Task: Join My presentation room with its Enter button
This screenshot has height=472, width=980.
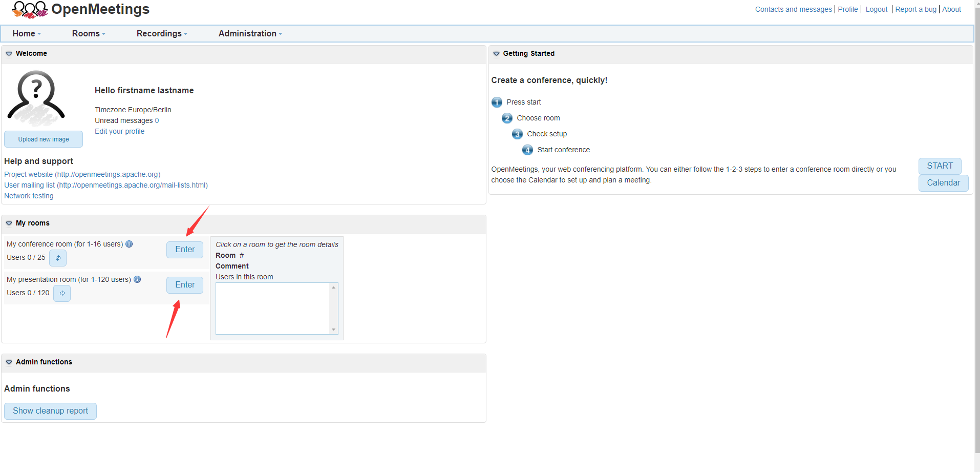Action: [x=185, y=285]
